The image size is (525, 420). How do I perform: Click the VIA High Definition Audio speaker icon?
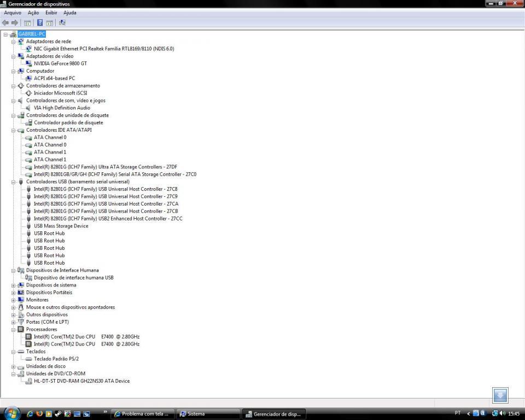coord(29,108)
